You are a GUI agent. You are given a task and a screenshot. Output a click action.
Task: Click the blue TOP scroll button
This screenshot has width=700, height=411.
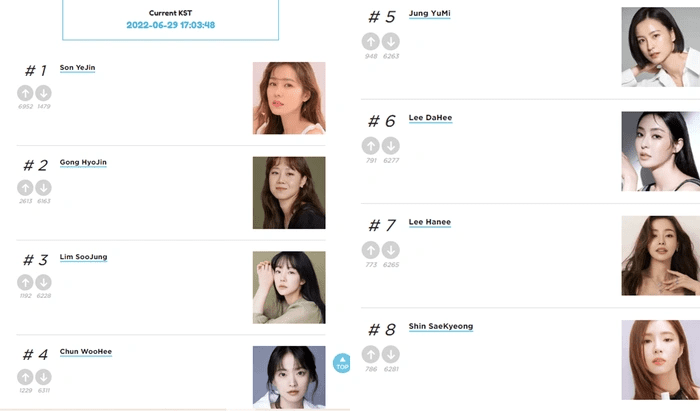click(x=342, y=364)
